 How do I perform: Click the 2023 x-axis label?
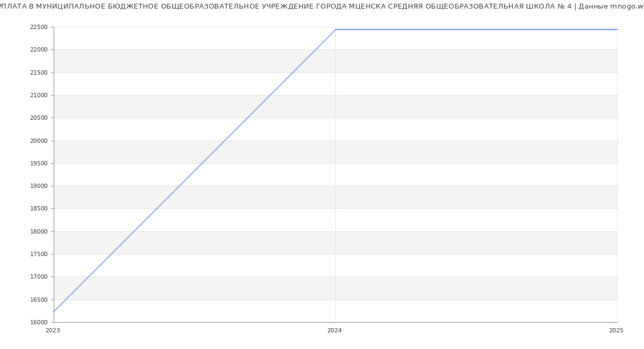(53, 331)
